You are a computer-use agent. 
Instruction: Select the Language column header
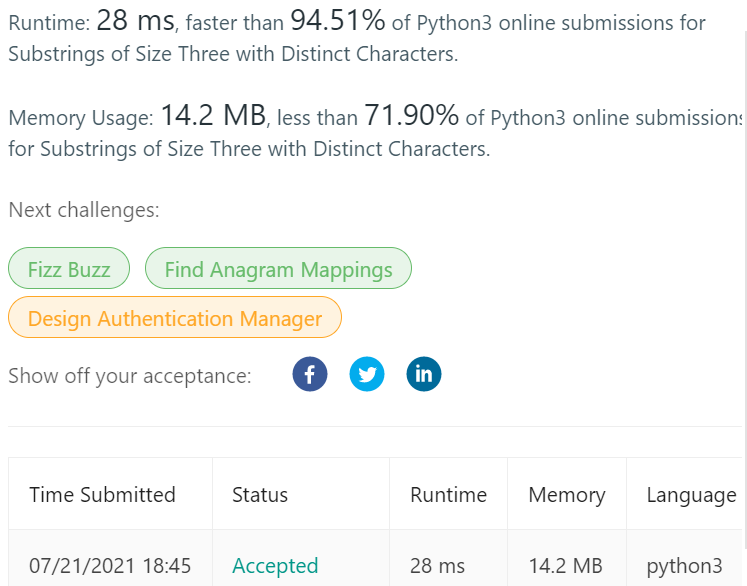(691, 495)
